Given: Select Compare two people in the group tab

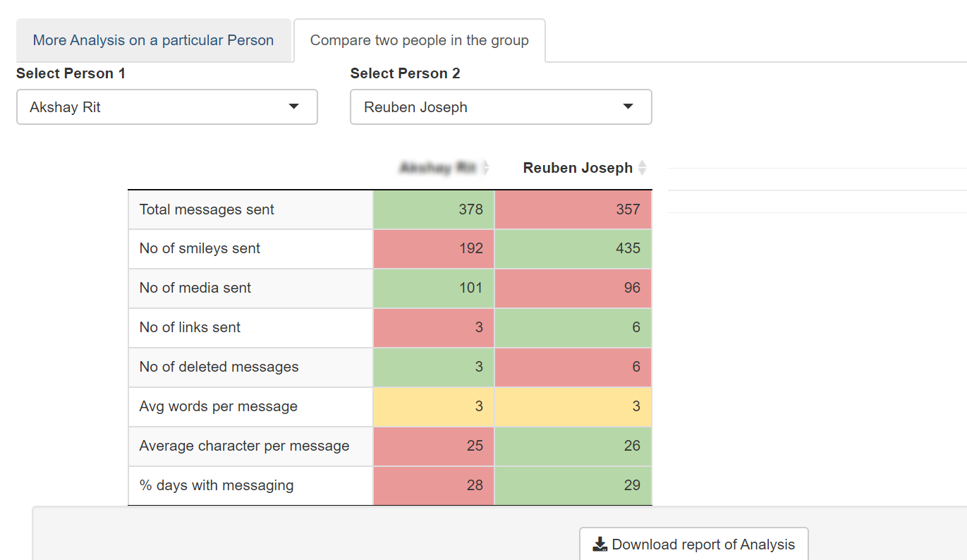Looking at the screenshot, I should [419, 40].
